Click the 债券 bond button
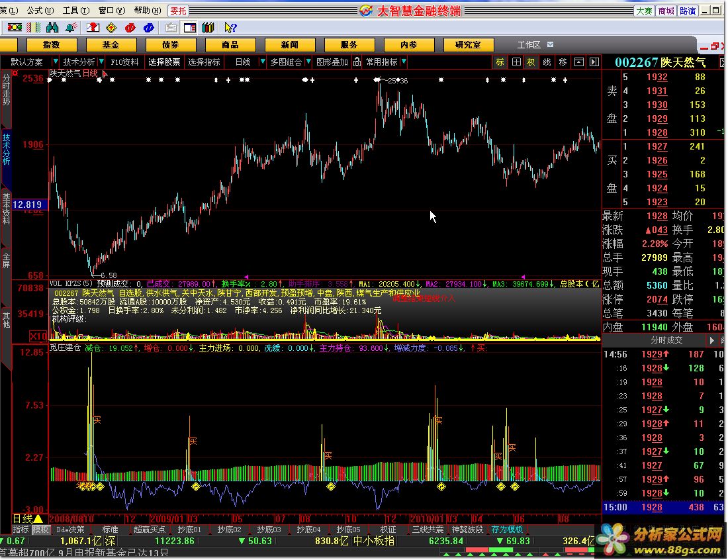Screen dimensions: 728x560 [170, 44]
